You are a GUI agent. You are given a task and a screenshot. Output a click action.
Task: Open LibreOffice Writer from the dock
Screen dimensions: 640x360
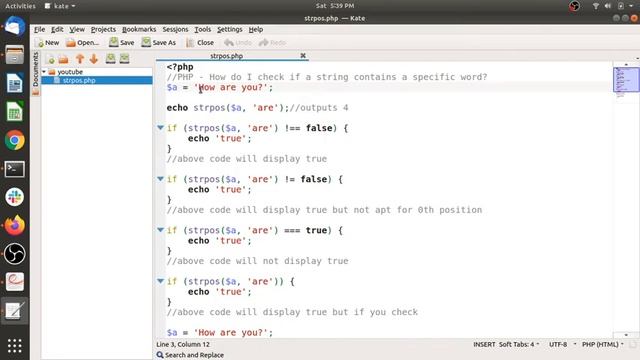(x=14, y=83)
